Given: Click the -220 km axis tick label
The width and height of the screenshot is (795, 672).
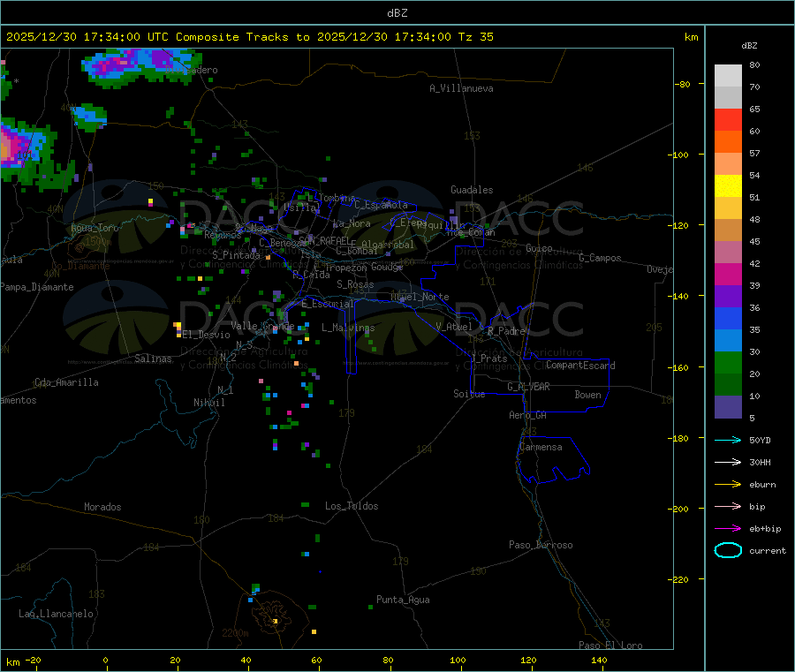Looking at the screenshot, I should pyautogui.click(x=679, y=579).
